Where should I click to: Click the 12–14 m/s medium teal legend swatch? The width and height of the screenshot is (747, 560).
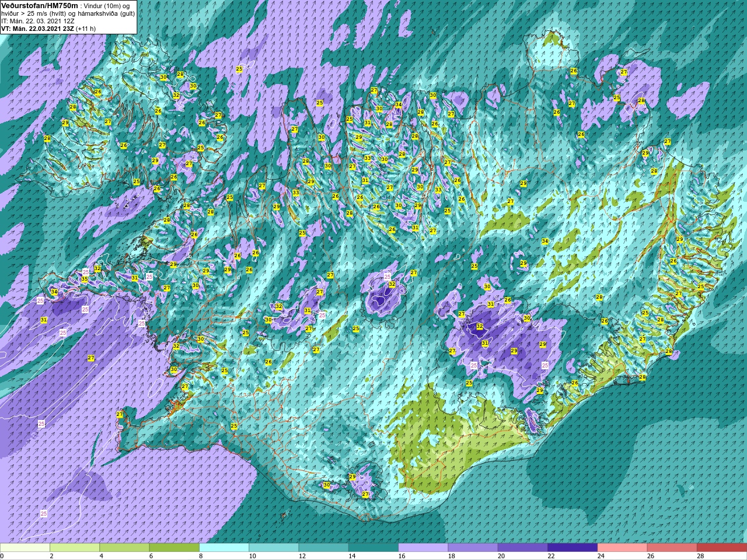pos(323,547)
